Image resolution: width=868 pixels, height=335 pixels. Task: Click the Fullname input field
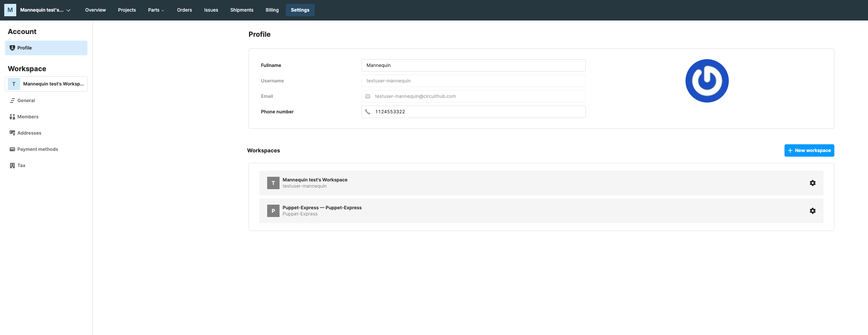[x=473, y=65]
